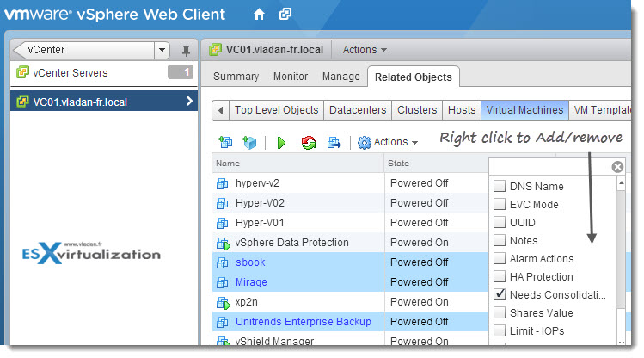Viewport: 644px width, 358px height.
Task: Click deploy OVF template icon
Action: tap(249, 143)
